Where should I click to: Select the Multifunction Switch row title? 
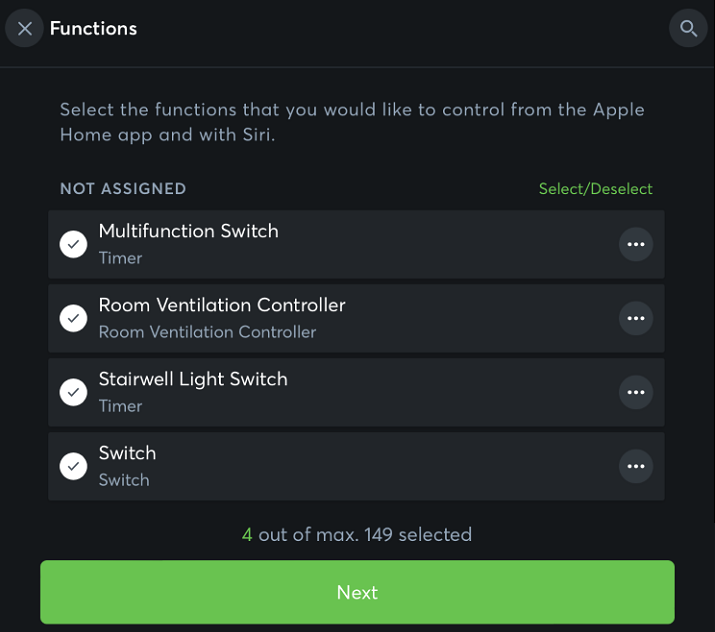(188, 231)
